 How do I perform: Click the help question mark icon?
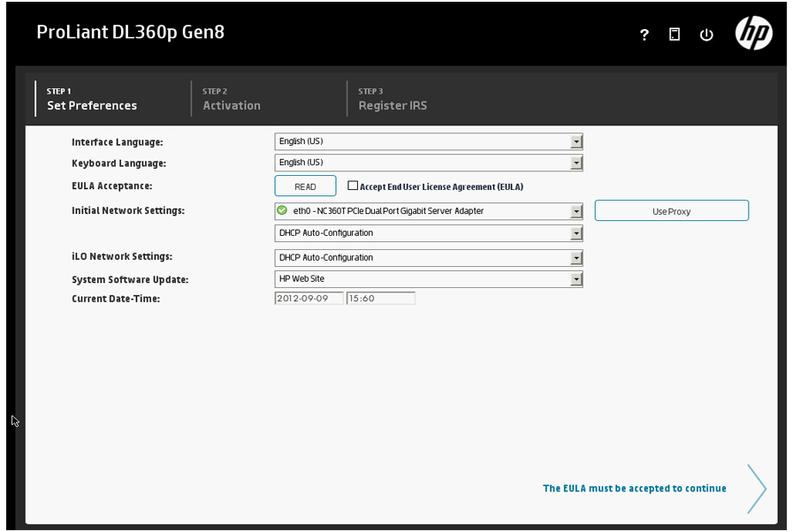coord(644,34)
